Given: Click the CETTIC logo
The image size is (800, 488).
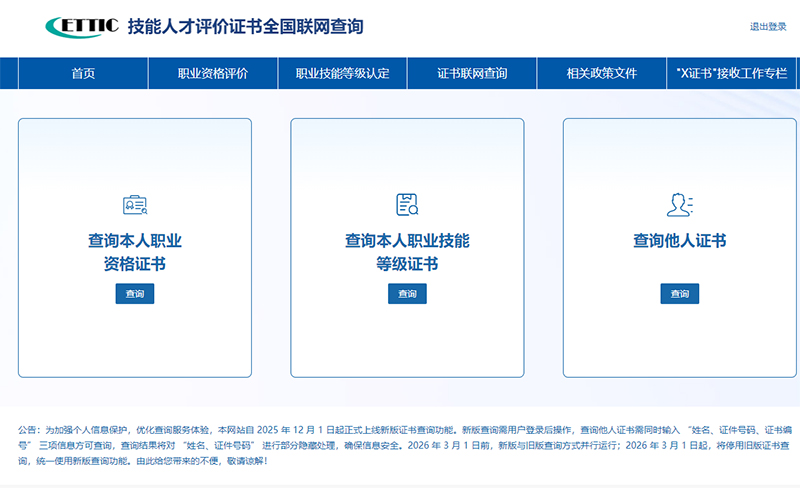Looking at the screenshot, I should (82, 26).
